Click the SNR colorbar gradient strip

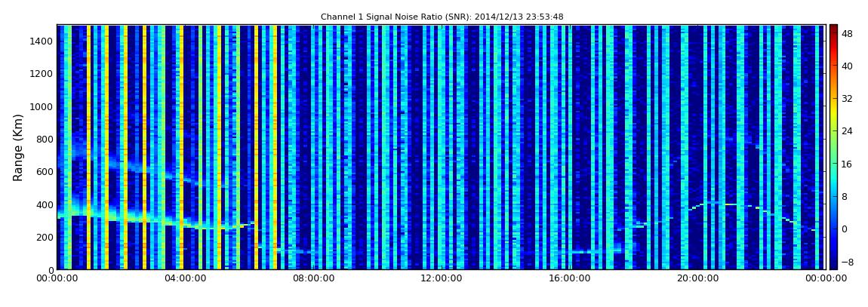click(833, 147)
